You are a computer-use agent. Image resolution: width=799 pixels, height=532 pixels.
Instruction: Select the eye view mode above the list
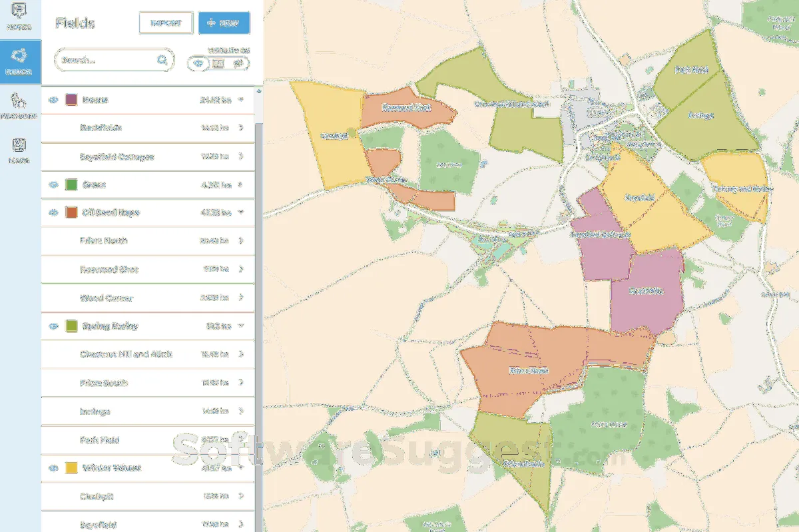tap(198, 63)
